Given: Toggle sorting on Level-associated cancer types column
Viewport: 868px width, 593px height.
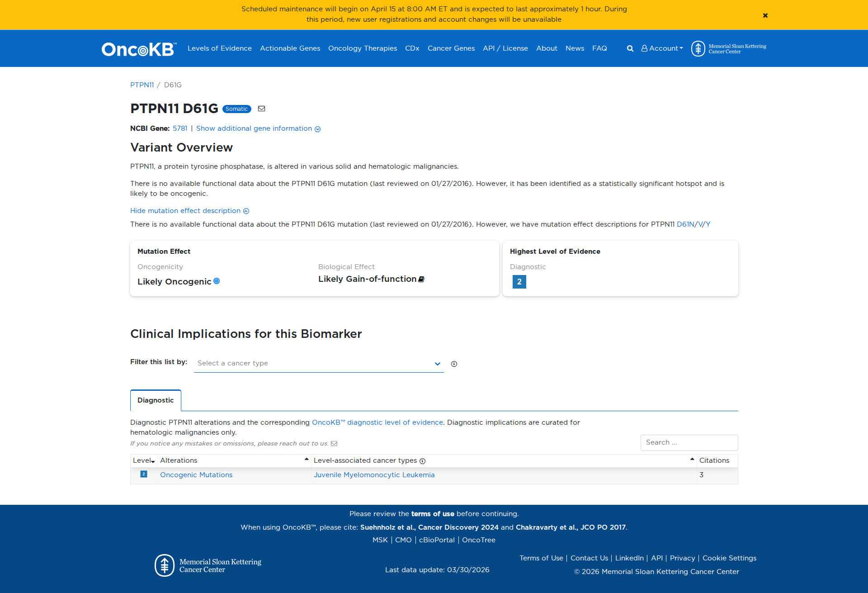Looking at the screenshot, I should 691,459.
